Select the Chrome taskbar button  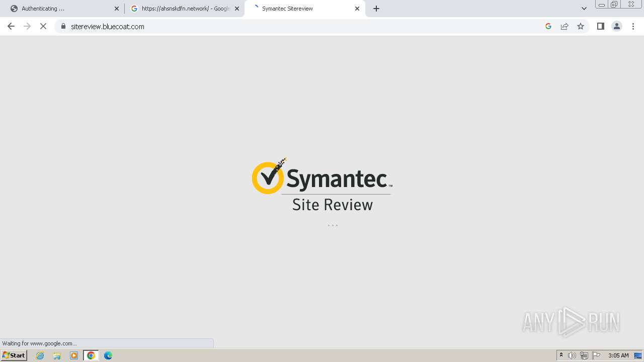[91, 355]
